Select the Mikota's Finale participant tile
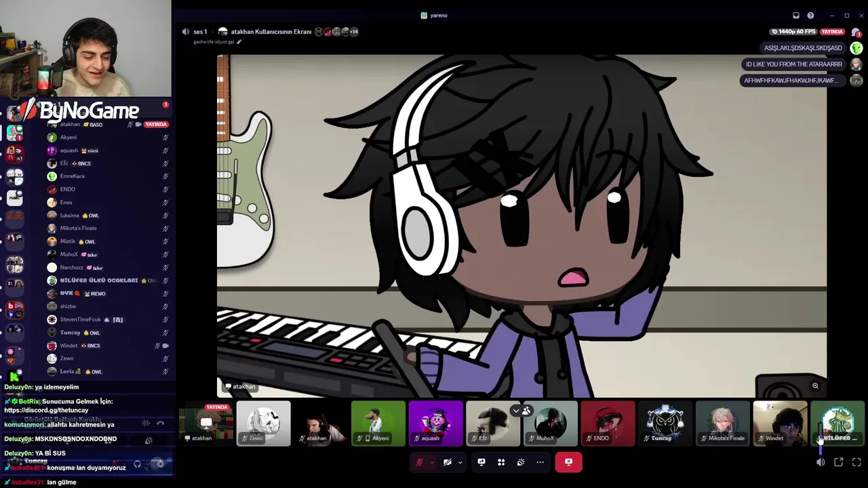The width and height of the screenshot is (868, 488). (723, 424)
